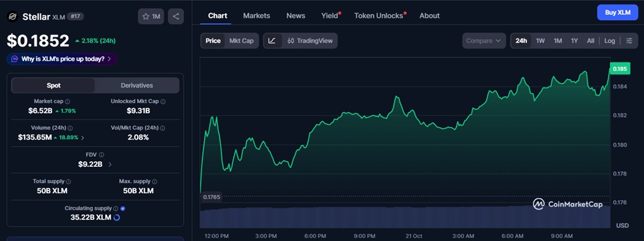
Task: Click the 0.185 current price label
Action: click(619, 69)
